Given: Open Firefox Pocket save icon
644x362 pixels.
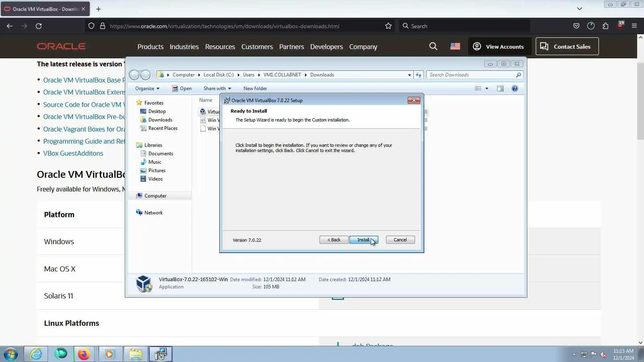Looking at the screenshot, I should 576,26.
